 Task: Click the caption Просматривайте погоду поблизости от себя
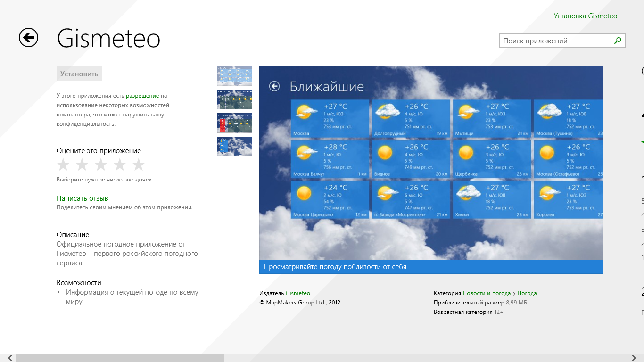coord(335,267)
